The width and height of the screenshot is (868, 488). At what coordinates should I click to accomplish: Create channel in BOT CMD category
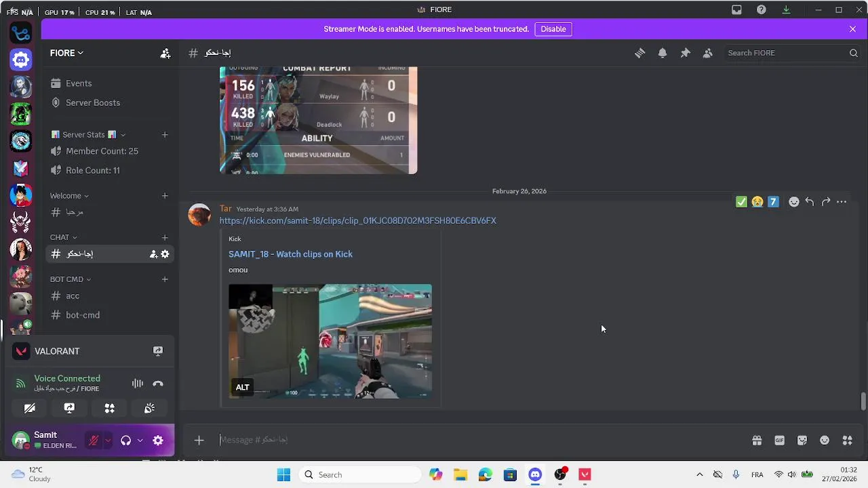(x=165, y=279)
